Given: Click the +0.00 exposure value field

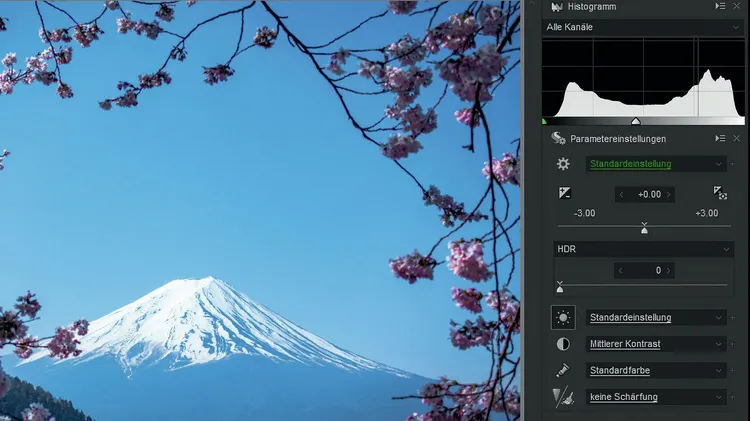Looking at the screenshot, I should coord(645,194).
